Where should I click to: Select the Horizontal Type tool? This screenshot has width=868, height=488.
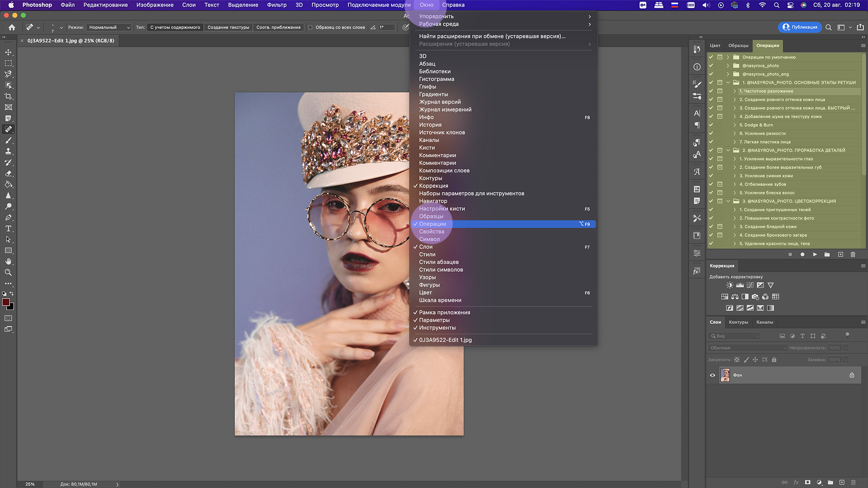(8, 229)
